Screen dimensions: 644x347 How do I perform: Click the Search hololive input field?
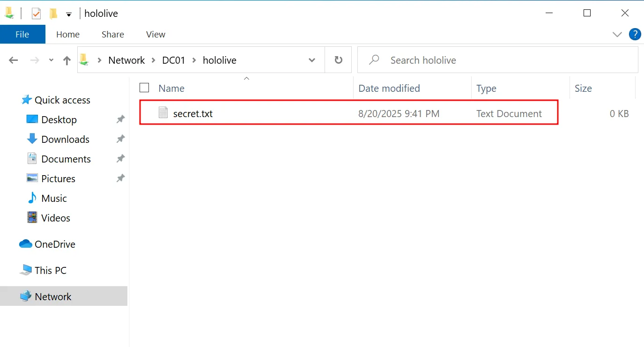(497, 60)
